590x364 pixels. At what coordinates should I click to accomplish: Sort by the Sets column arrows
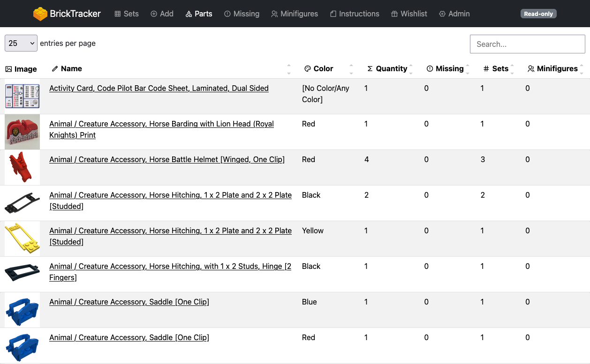[512, 69]
